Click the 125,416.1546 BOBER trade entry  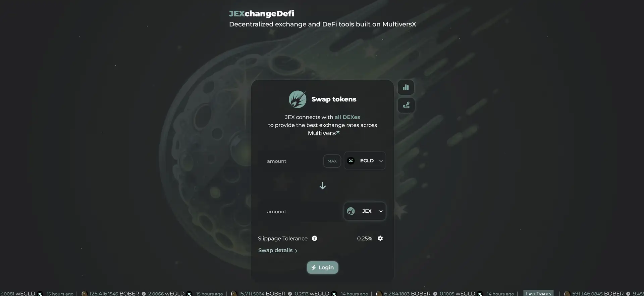pyautogui.click(x=114, y=293)
